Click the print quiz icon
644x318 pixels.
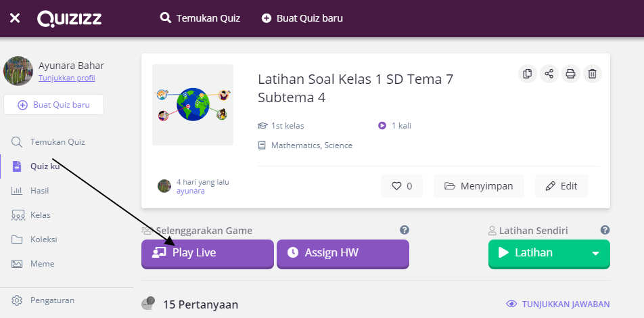tap(570, 74)
